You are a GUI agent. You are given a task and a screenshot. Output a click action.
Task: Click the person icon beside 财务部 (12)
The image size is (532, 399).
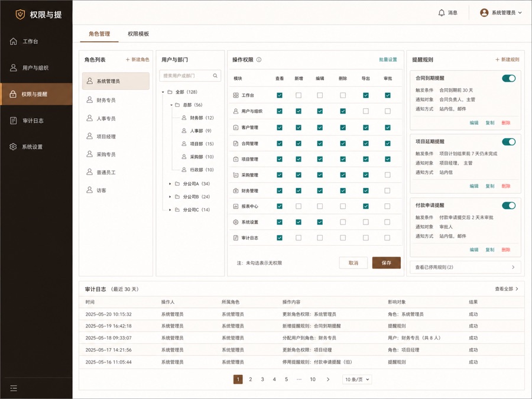[184, 118]
